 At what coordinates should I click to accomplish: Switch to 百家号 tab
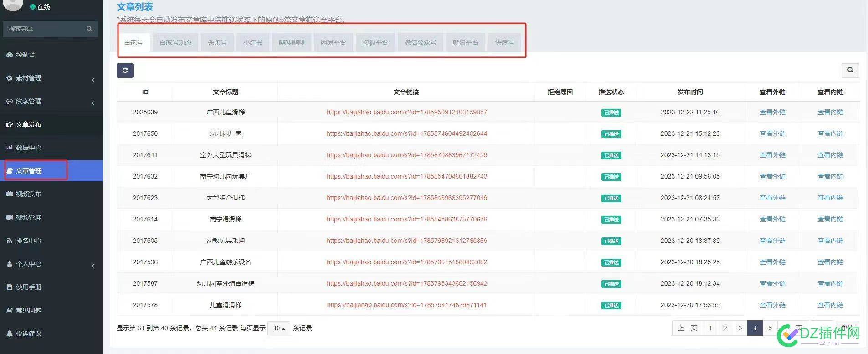point(134,42)
